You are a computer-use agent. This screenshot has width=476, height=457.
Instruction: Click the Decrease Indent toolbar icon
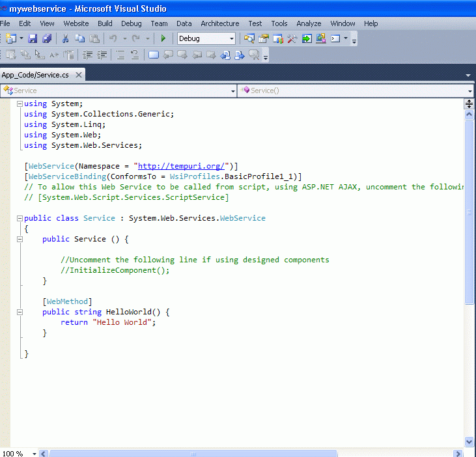(x=87, y=55)
